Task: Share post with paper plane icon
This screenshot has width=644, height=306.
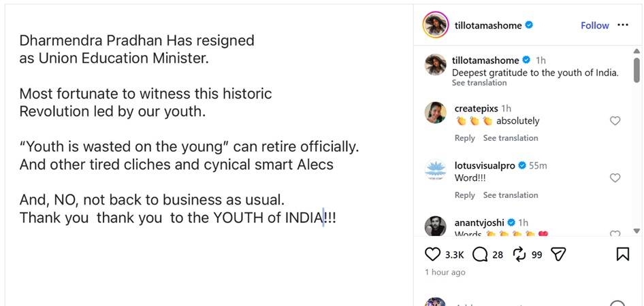Action: point(558,255)
